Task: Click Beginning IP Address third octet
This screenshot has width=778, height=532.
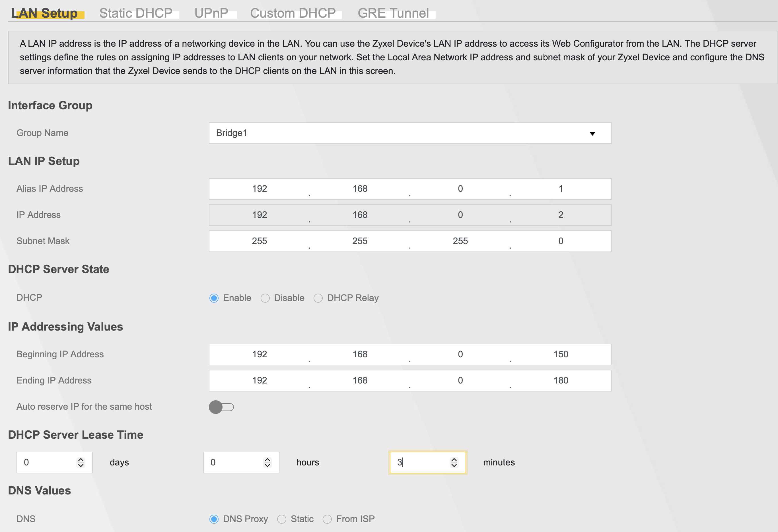Action: (460, 354)
